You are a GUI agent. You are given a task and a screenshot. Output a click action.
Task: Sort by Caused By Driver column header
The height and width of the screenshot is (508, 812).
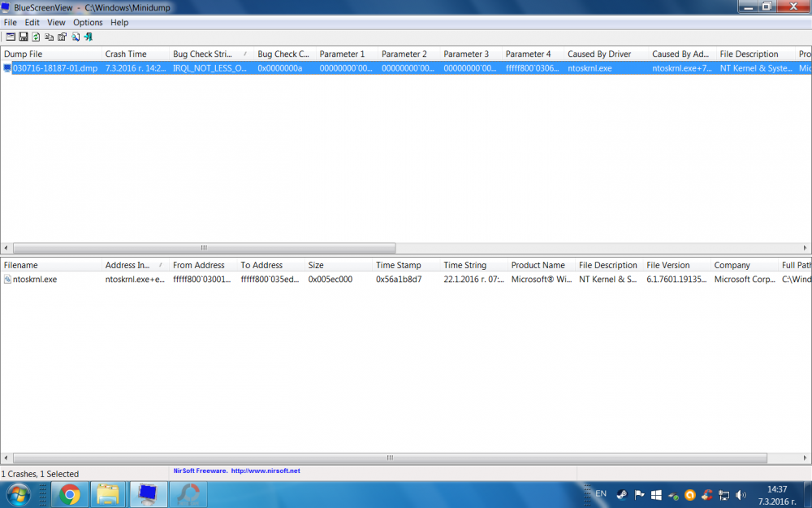[606, 54]
